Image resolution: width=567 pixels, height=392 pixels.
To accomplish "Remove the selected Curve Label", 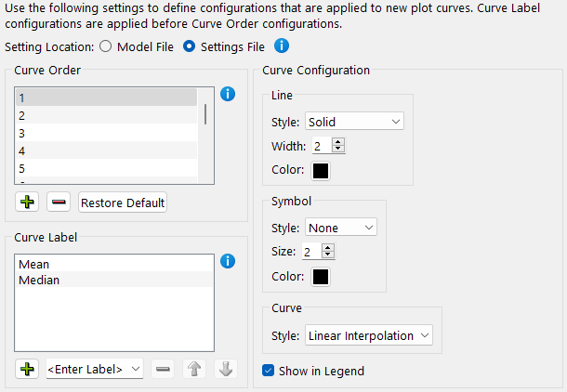I will tap(163, 369).
